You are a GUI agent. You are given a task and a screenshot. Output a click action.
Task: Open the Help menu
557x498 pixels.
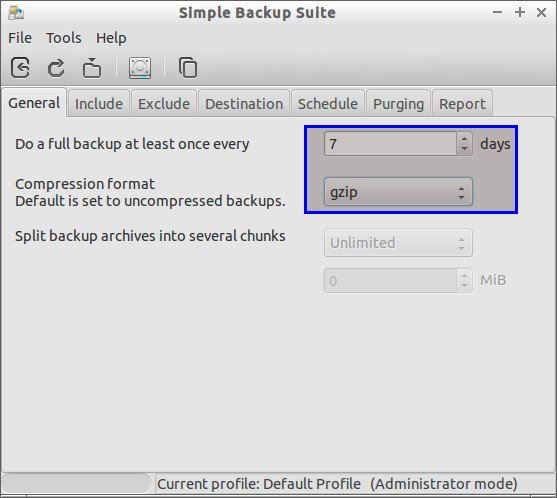pyautogui.click(x=111, y=38)
